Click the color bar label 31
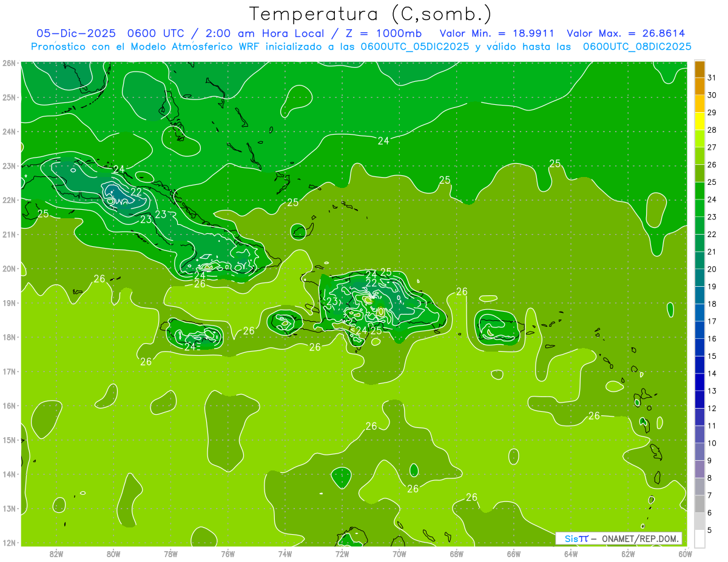Image resolution: width=728 pixels, height=562 pixels. (712, 77)
